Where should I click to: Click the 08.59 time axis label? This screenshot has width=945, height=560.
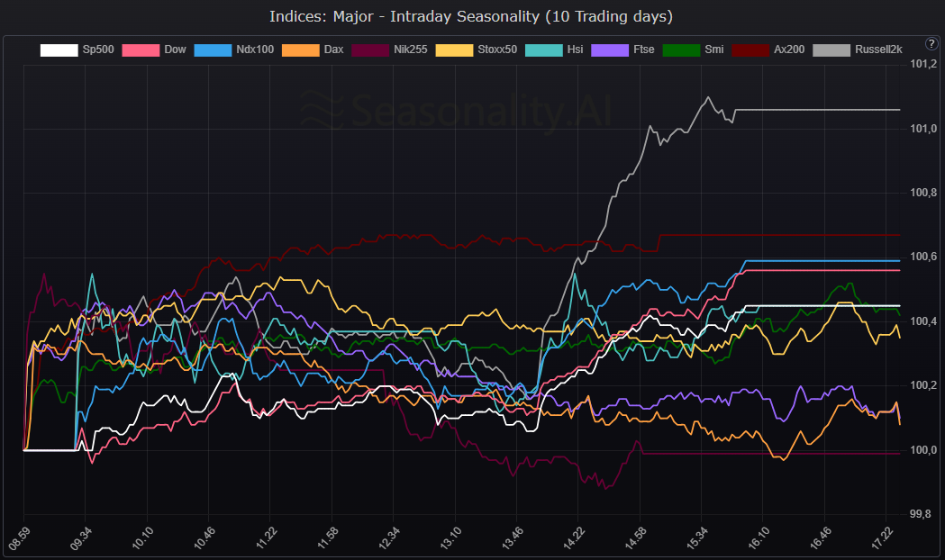pyautogui.click(x=18, y=538)
